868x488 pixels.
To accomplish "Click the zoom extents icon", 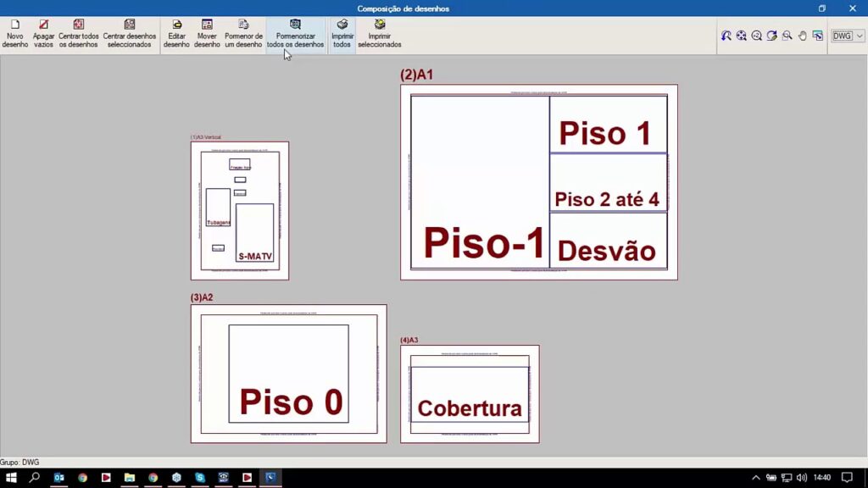I will point(742,36).
